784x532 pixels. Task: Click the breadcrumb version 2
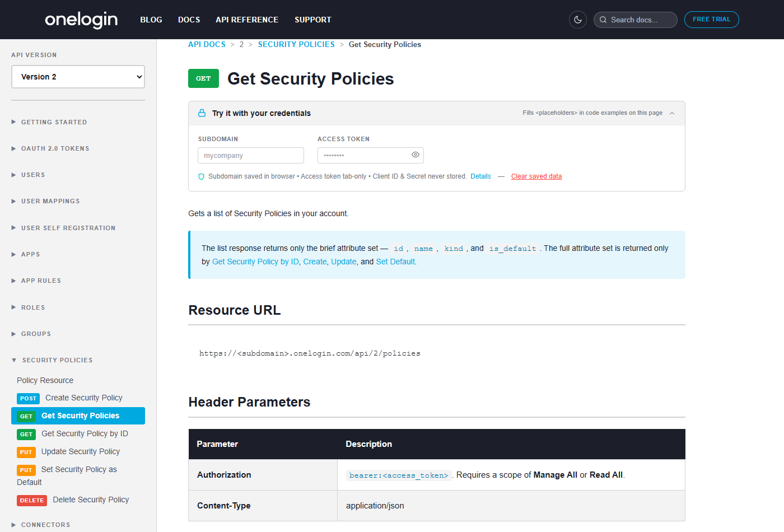241,44
